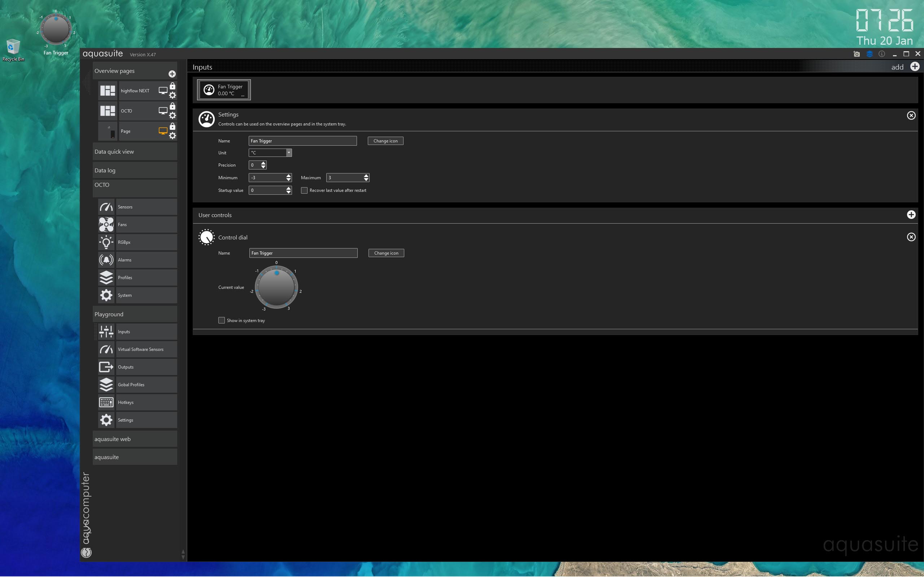Screen dimensions: 924x577
Task: Click the Settings Name input field
Action: [x=302, y=141]
